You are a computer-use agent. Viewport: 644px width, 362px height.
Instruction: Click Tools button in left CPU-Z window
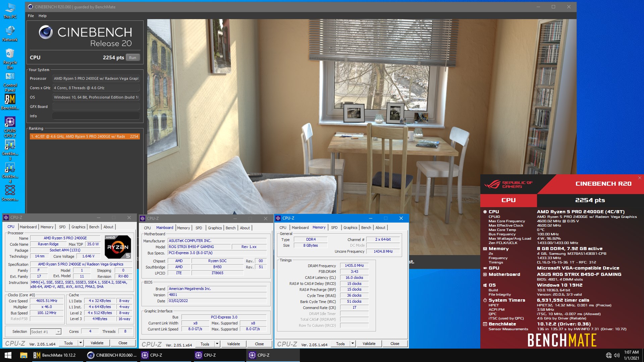(68, 343)
